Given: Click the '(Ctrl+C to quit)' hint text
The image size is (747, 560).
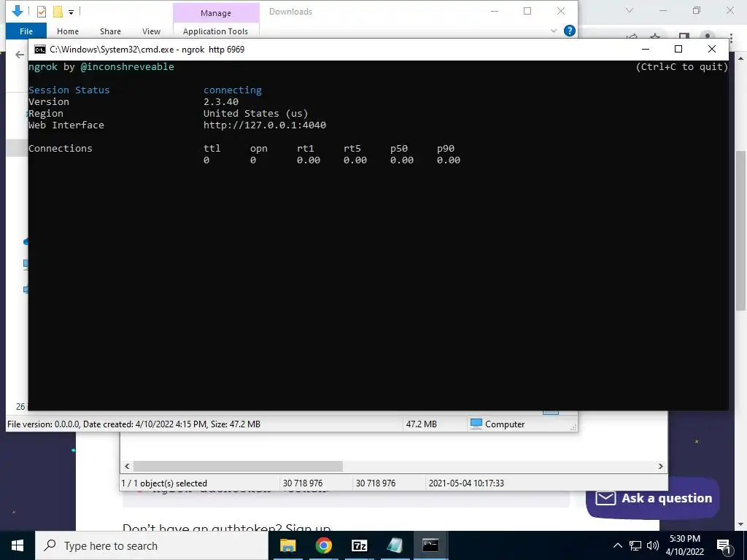Looking at the screenshot, I should (682, 67).
